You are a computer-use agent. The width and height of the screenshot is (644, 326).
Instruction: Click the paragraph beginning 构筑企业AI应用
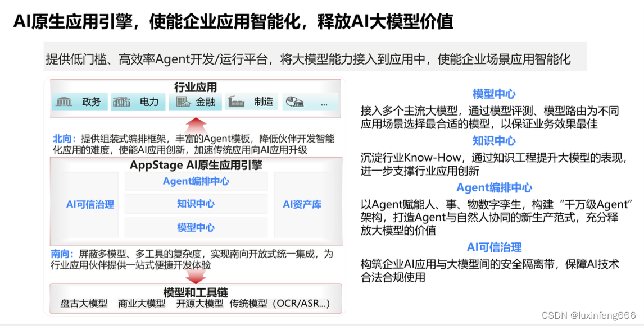pos(489,270)
